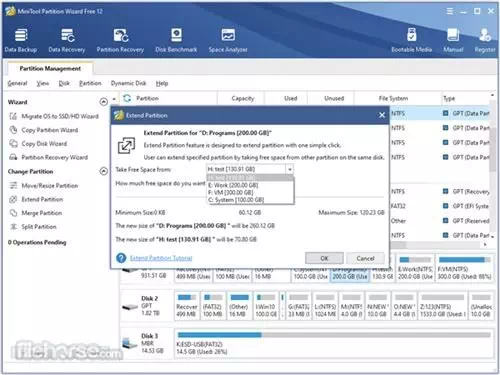Collapse the Change Partition section
The width and height of the screenshot is (500, 375).
(104, 171)
